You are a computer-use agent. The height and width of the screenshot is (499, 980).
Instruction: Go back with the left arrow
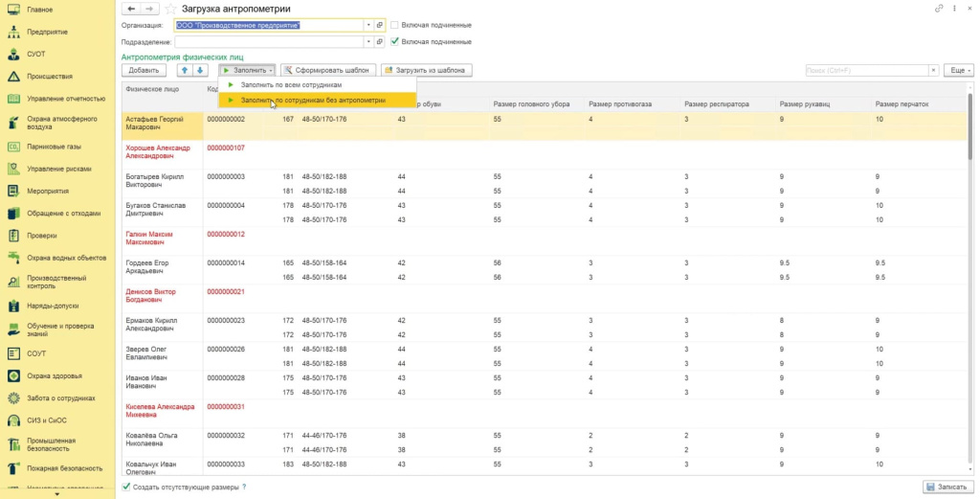[x=131, y=9]
